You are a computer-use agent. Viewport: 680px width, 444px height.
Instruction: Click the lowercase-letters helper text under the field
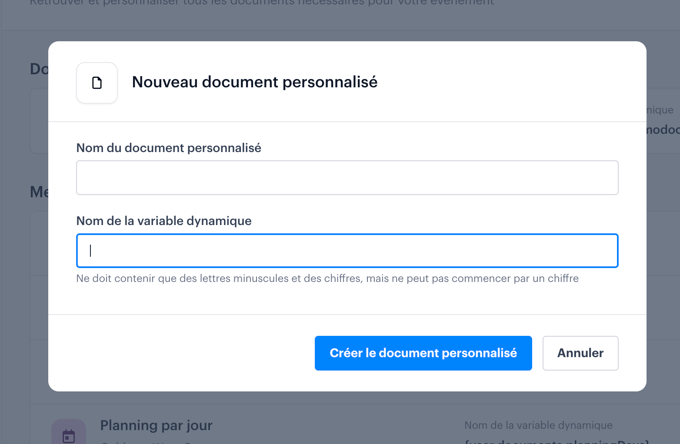(x=327, y=278)
